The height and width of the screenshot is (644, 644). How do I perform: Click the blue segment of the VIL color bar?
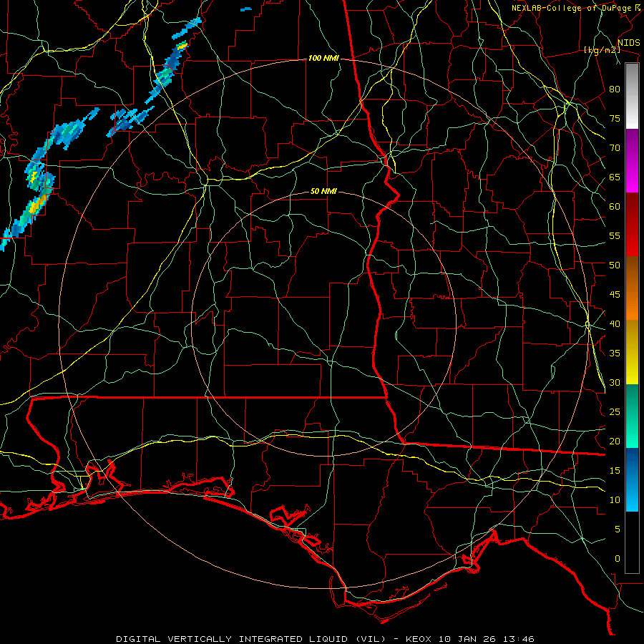(x=632, y=479)
